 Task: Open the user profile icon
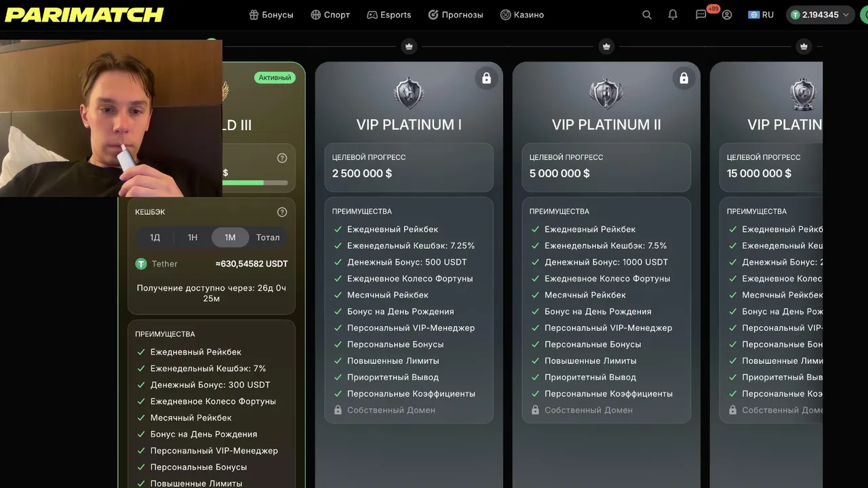point(727,15)
